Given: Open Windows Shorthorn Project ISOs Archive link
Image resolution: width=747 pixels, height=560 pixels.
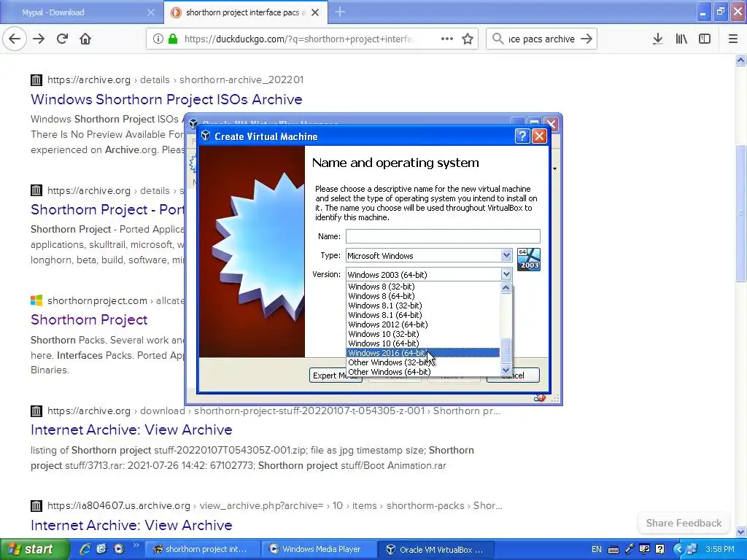Looking at the screenshot, I should click(x=166, y=99).
